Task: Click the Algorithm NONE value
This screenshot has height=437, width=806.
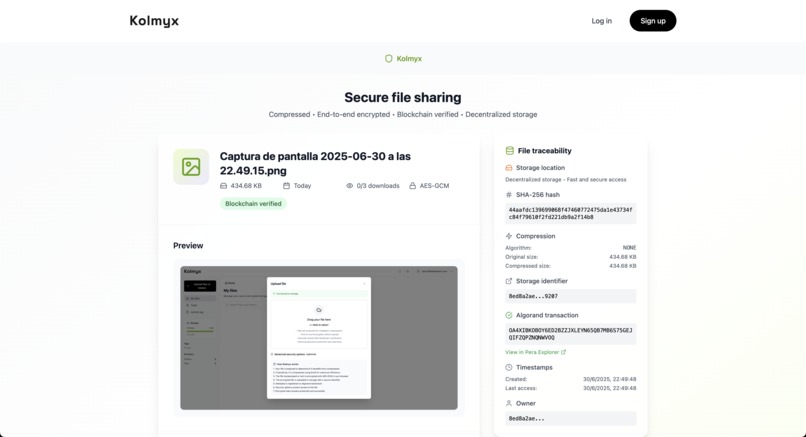Action: click(x=629, y=247)
